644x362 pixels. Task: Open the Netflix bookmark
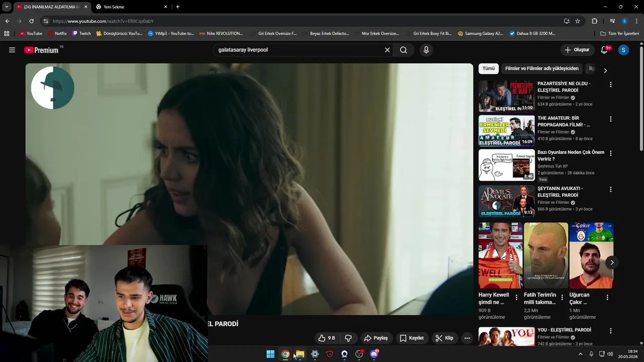[x=57, y=34]
